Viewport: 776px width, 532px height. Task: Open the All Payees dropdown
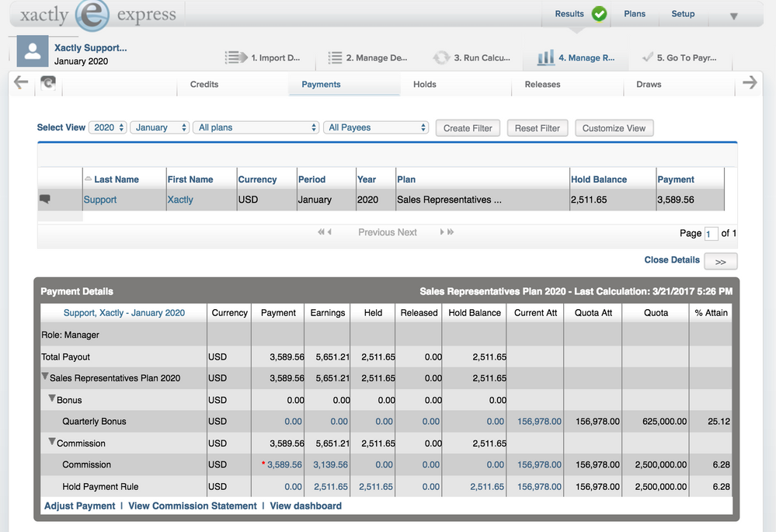click(x=376, y=127)
